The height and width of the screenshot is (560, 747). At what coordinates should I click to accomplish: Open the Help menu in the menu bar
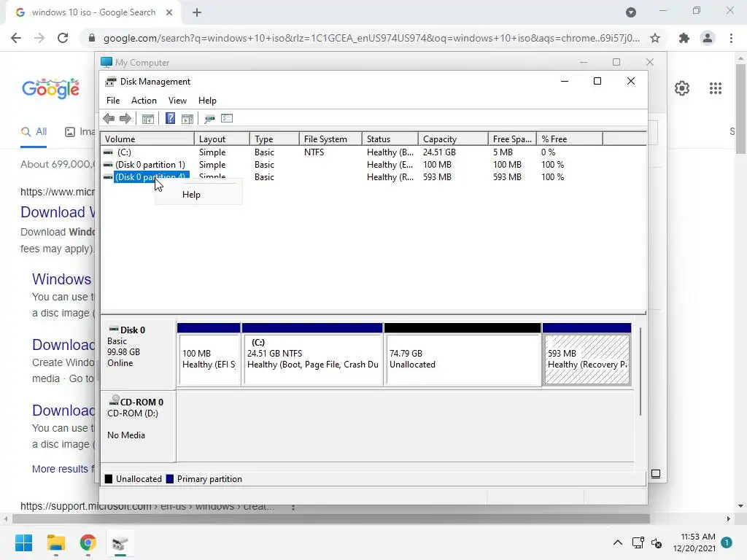coord(207,101)
